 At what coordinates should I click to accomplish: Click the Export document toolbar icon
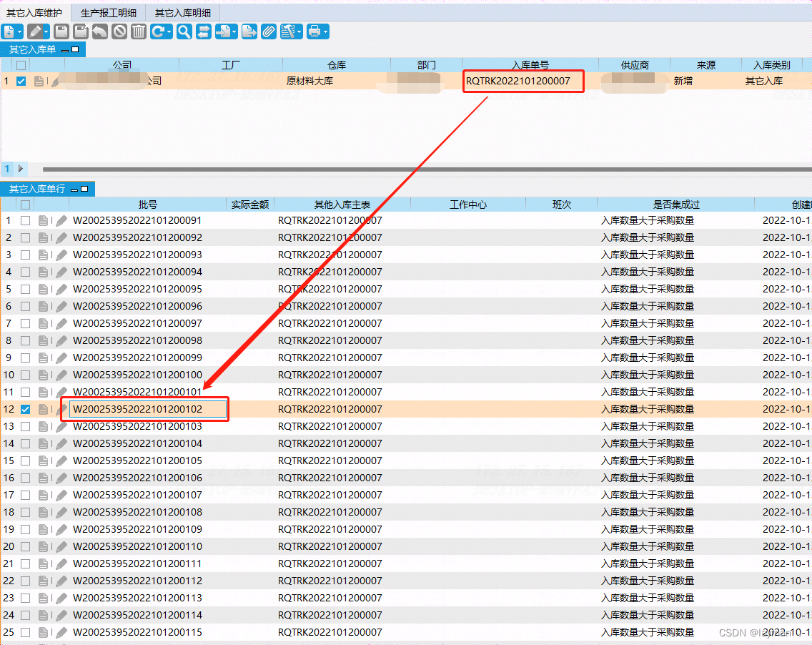point(249,31)
